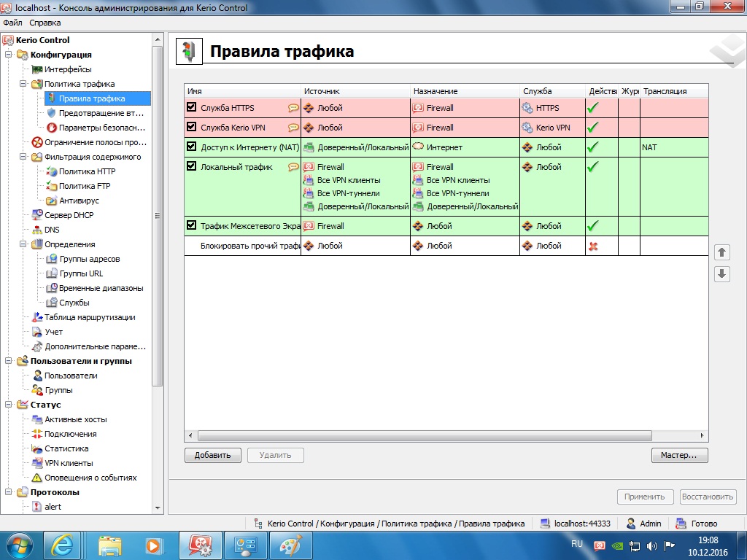Viewport: 747px width, 560px height.
Task: Open Дополнительные параметры item
Action: coord(89,346)
